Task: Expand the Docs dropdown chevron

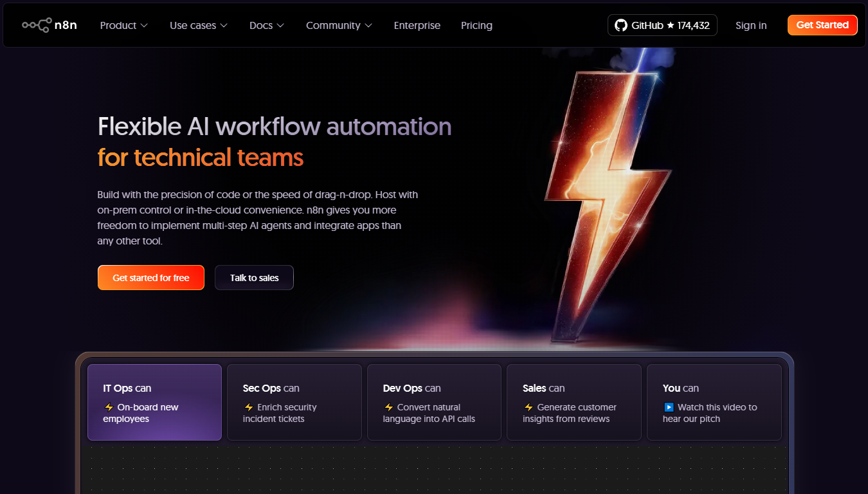Action: coord(280,26)
